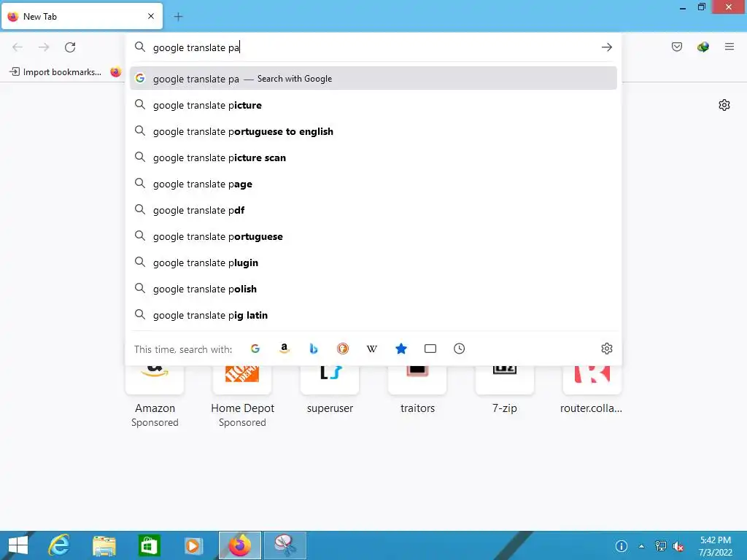Open the Windows Store taskbar icon

pyautogui.click(x=149, y=545)
